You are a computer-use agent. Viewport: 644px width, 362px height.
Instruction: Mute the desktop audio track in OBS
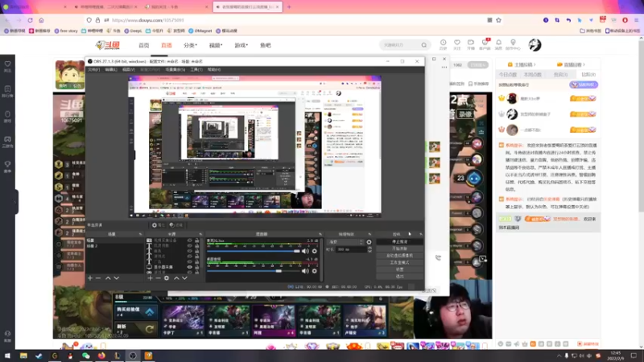coord(305,271)
